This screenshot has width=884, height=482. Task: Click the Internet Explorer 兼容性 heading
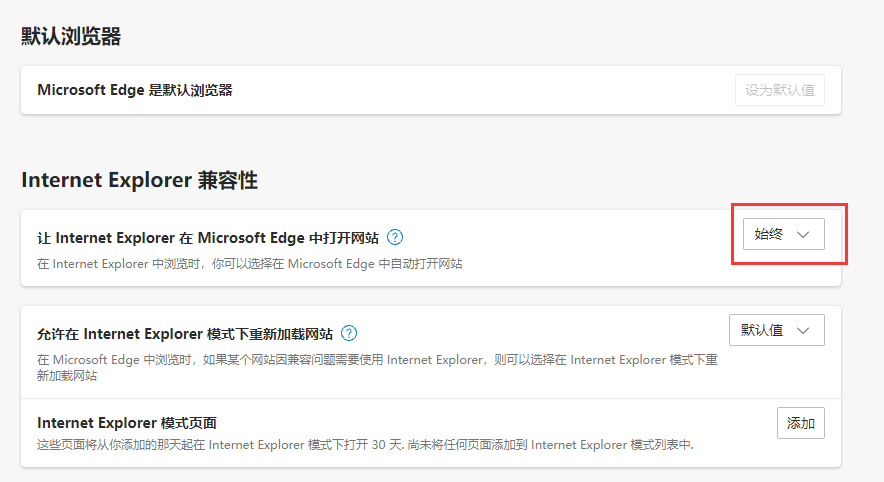coord(139,180)
